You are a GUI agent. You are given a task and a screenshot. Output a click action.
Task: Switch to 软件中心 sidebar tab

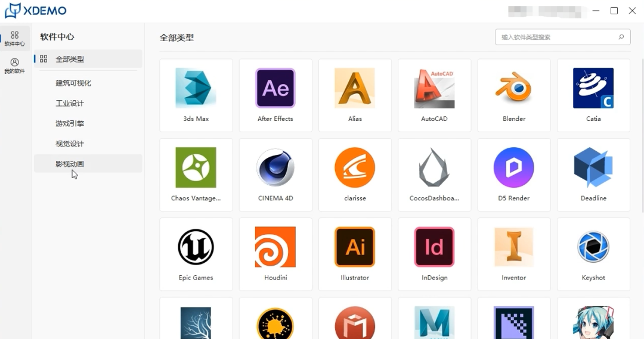[15, 38]
